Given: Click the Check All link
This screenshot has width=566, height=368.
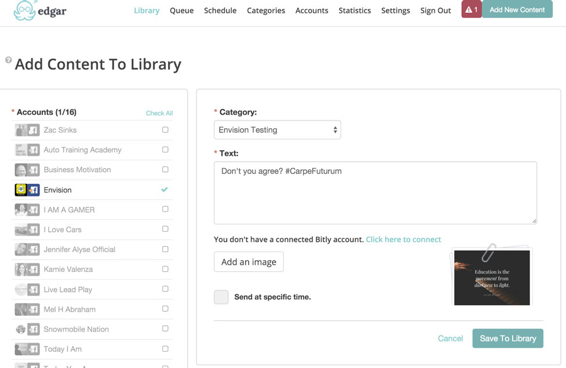Looking at the screenshot, I should [159, 113].
